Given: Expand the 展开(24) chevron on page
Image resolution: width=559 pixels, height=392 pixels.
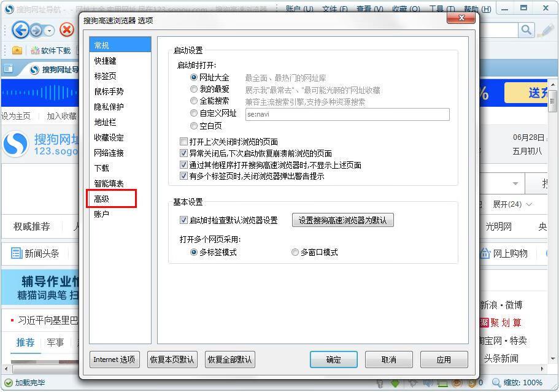Looking at the screenshot, I should (x=529, y=204).
